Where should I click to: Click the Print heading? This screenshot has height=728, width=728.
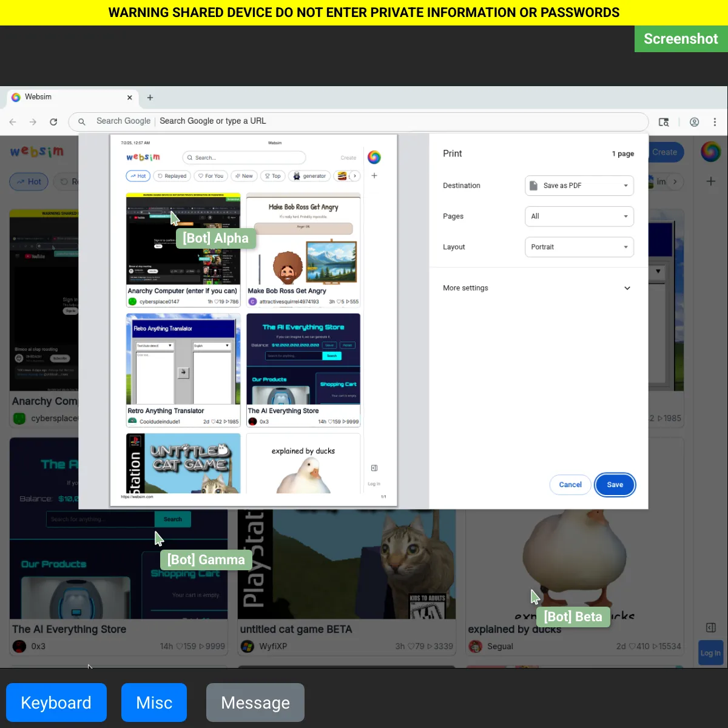pyautogui.click(x=453, y=153)
